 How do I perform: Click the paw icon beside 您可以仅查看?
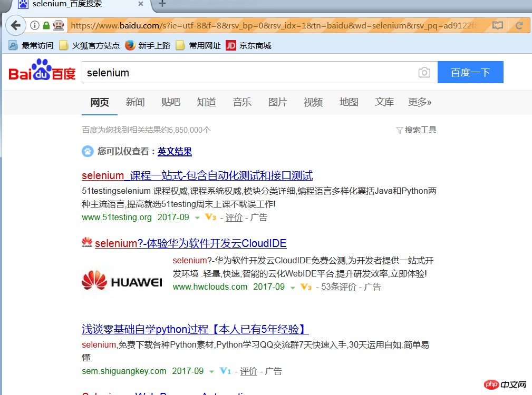pyautogui.click(x=88, y=151)
